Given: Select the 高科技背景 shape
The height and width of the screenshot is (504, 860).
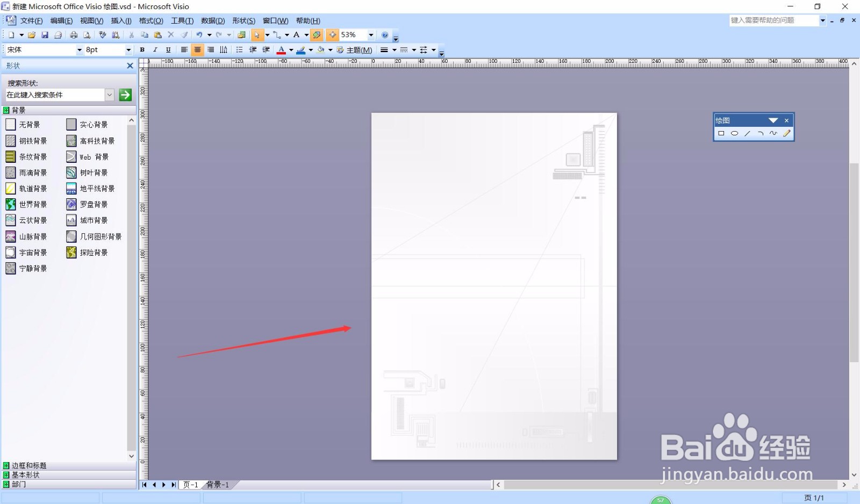Looking at the screenshot, I should 90,141.
